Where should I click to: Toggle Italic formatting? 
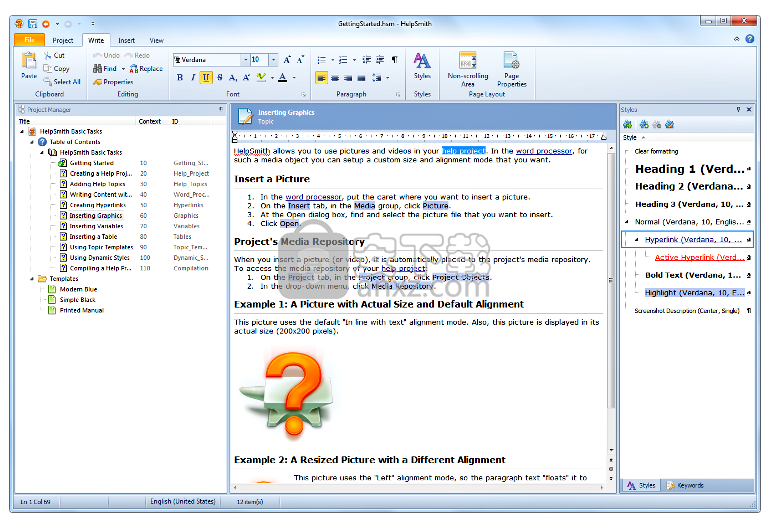coord(193,77)
